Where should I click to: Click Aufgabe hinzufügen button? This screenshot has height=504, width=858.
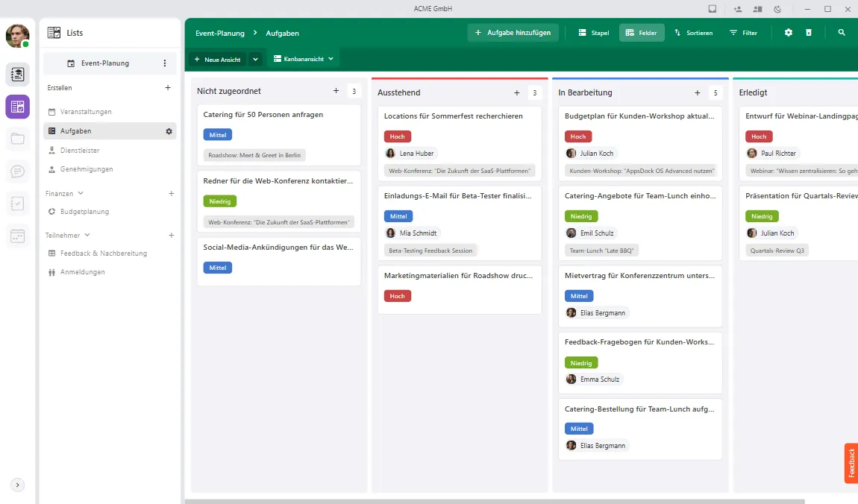point(513,33)
